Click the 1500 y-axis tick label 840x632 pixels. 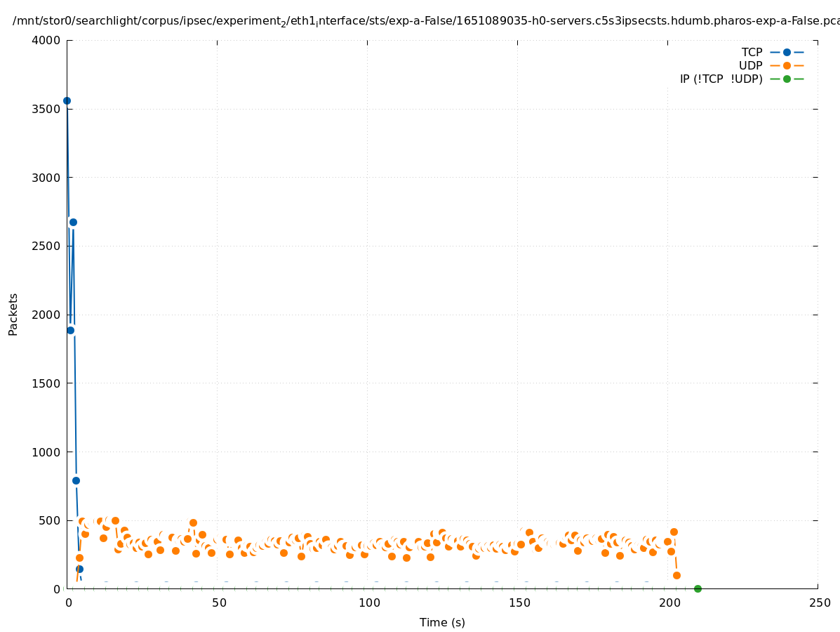[x=46, y=383]
